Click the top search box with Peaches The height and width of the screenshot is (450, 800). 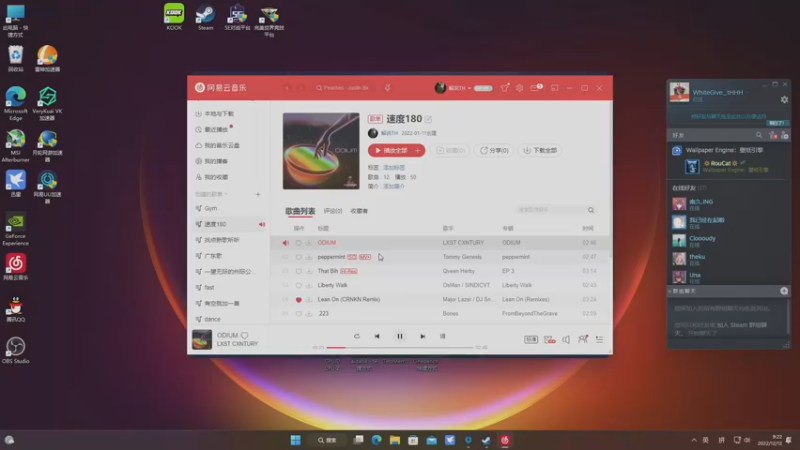click(346, 88)
